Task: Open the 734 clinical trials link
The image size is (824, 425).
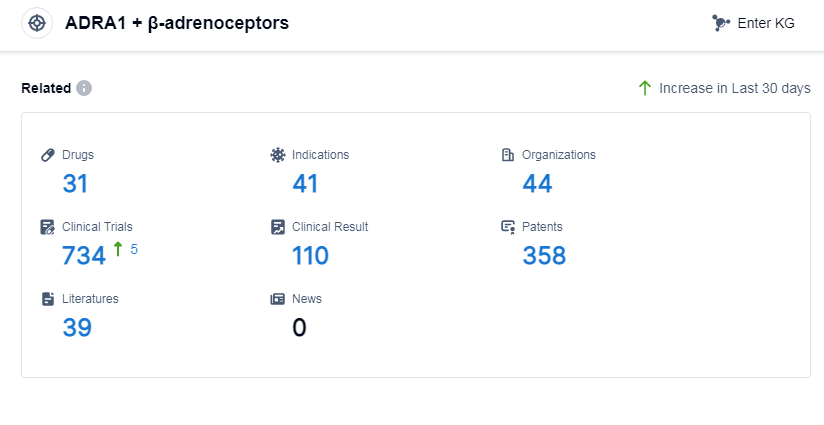Action: coord(84,256)
